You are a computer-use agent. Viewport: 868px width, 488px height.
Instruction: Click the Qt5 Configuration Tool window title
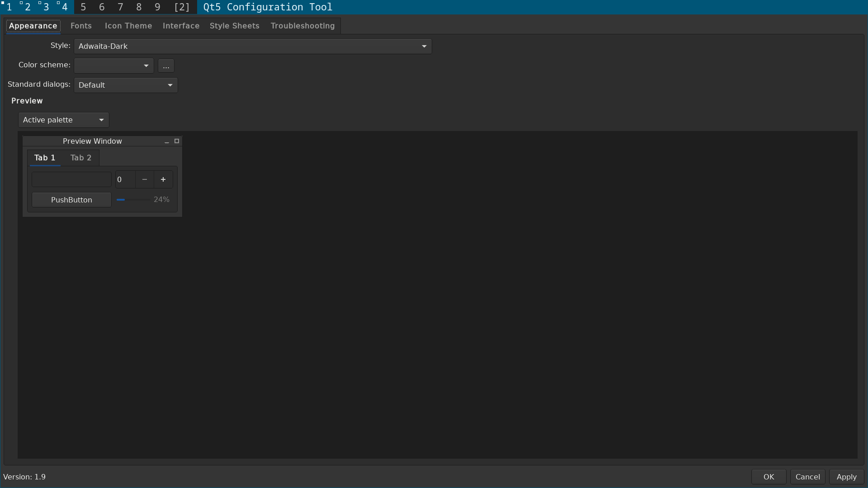(268, 7)
